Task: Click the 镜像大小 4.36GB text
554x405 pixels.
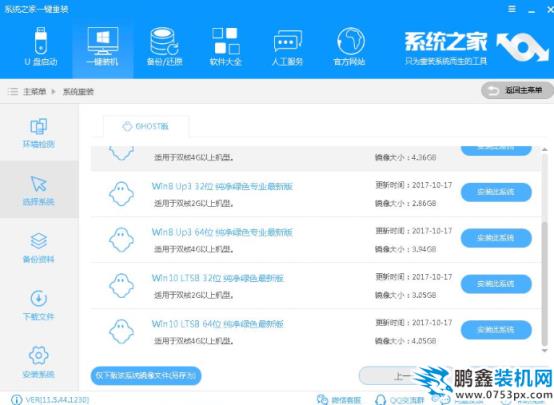Action: (405, 157)
